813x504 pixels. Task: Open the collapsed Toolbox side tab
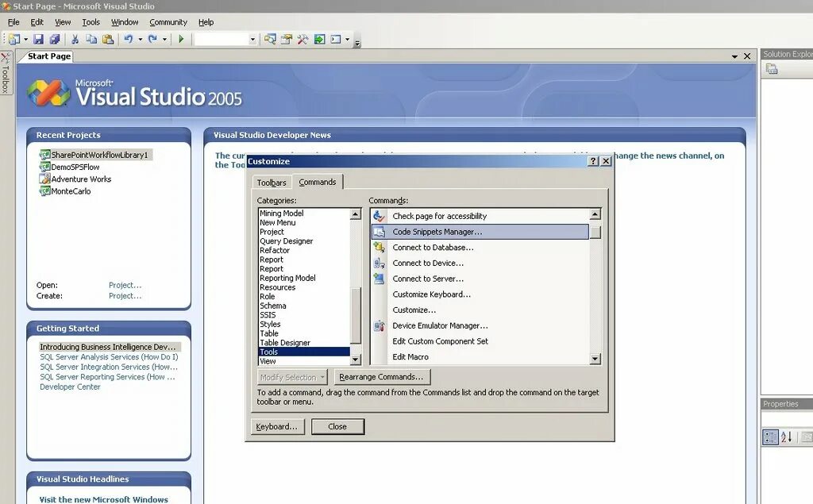click(x=6, y=73)
